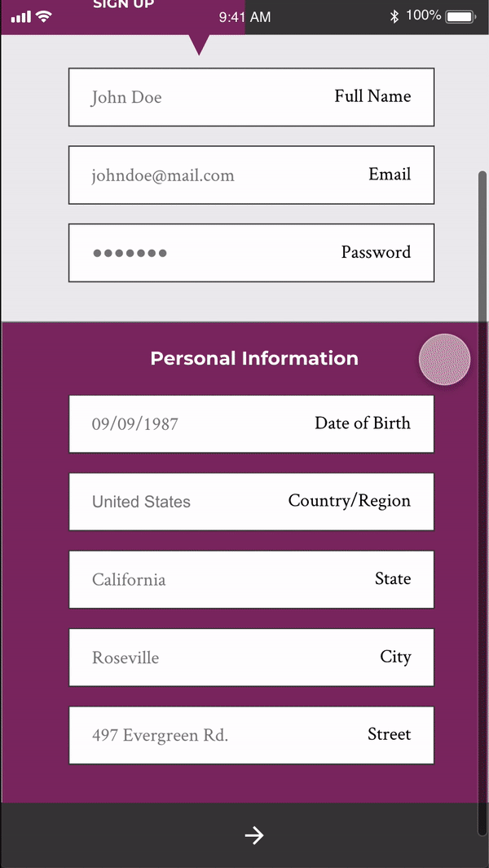Tap the battery indicator icon
The height and width of the screenshot is (868, 489).
point(460,16)
